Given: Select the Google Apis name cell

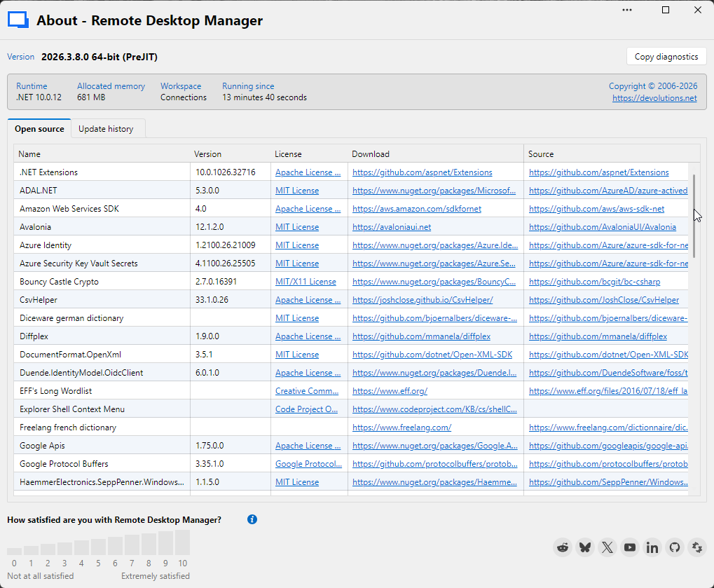Looking at the screenshot, I should point(102,446).
